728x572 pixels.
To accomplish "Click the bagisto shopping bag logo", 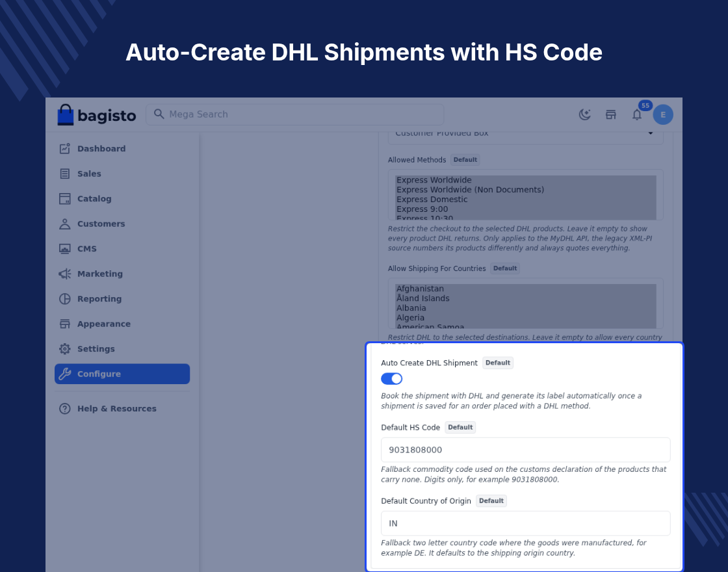I will (66, 114).
